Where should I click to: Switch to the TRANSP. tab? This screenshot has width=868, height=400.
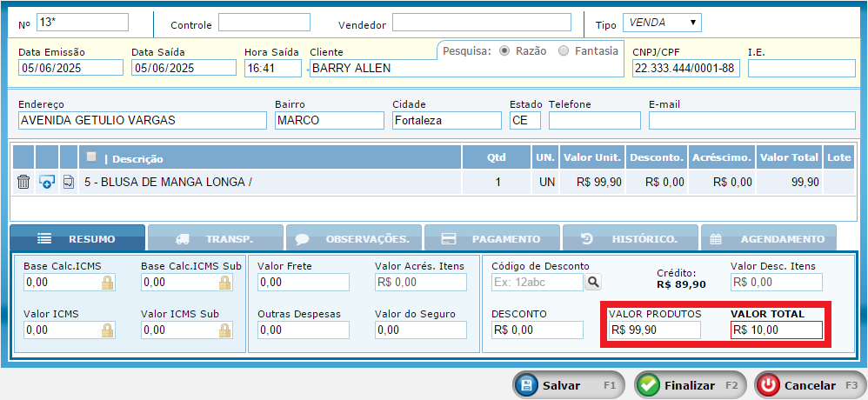click(x=215, y=238)
